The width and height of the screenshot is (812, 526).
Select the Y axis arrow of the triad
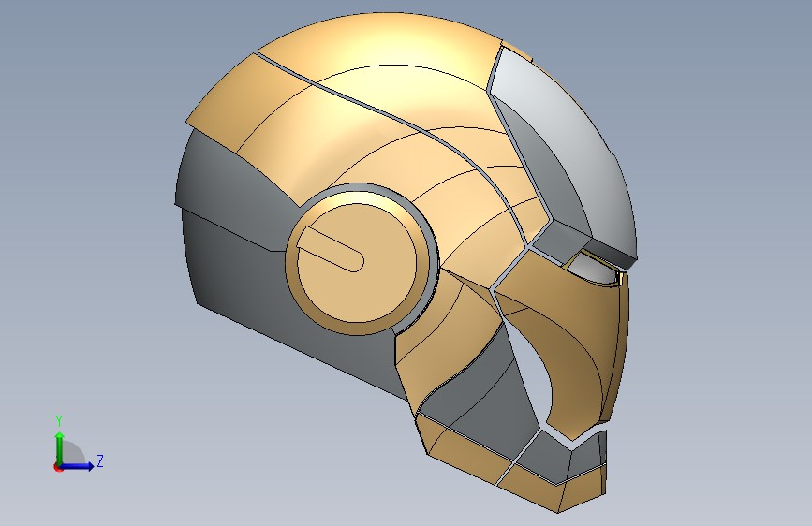(x=60, y=447)
